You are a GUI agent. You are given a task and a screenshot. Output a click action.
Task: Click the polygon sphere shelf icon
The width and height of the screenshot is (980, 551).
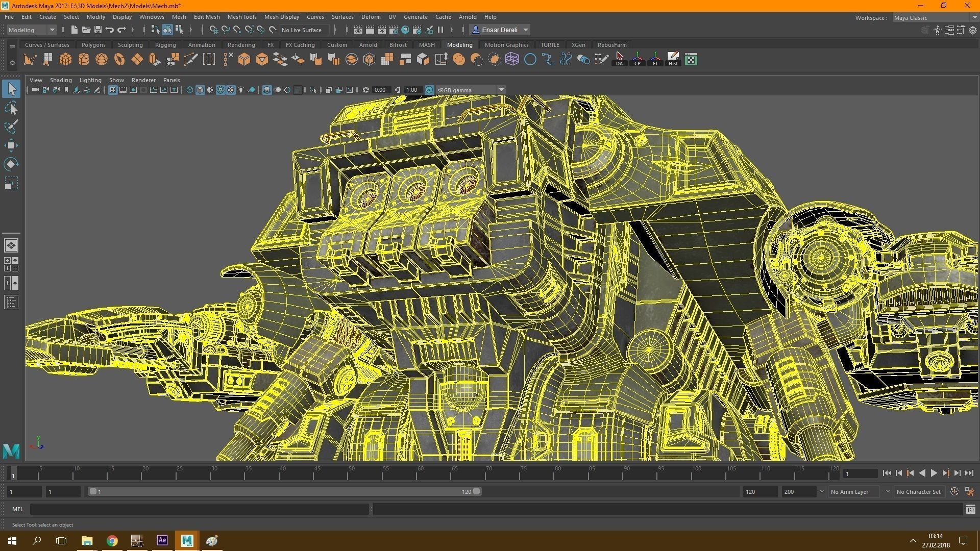click(x=102, y=60)
